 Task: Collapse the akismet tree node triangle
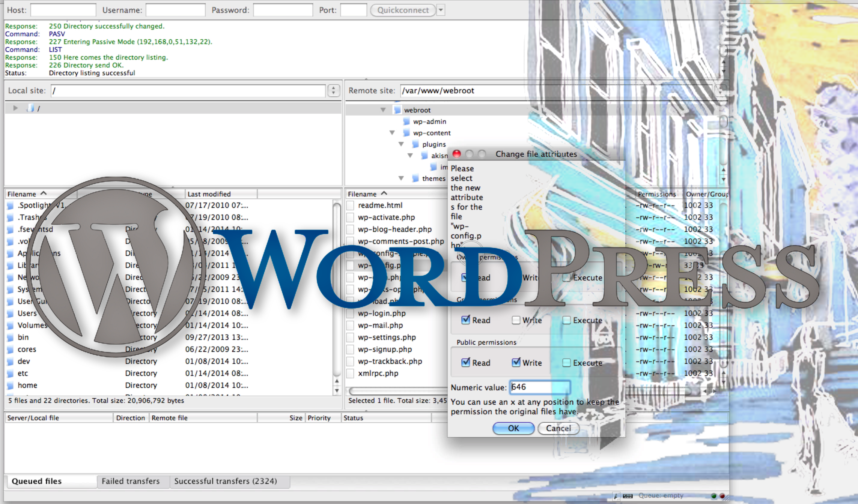coord(410,156)
